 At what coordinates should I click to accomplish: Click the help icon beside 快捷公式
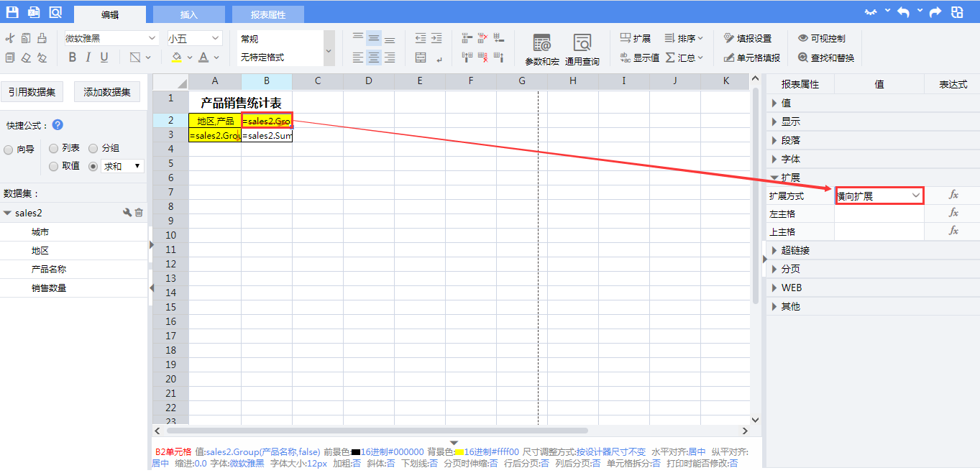[58, 125]
